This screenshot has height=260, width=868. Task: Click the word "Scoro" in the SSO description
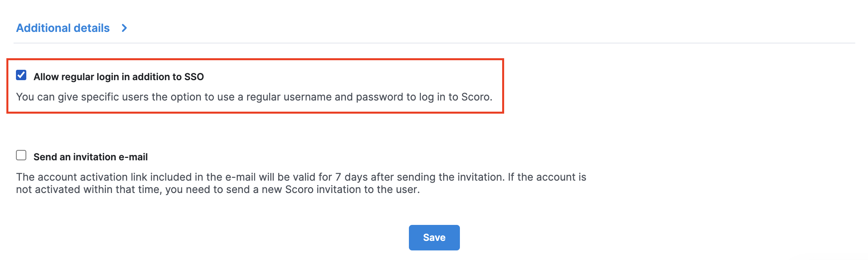click(x=476, y=97)
